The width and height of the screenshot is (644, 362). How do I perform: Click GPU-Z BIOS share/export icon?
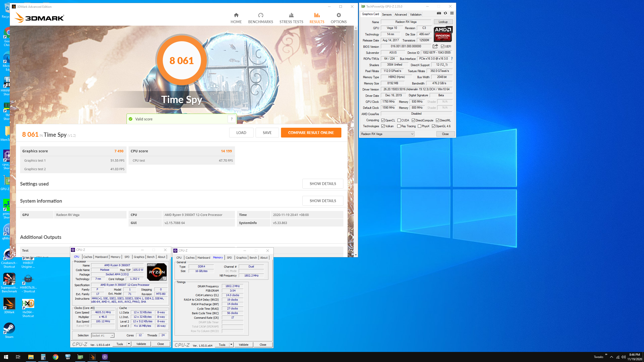(435, 46)
